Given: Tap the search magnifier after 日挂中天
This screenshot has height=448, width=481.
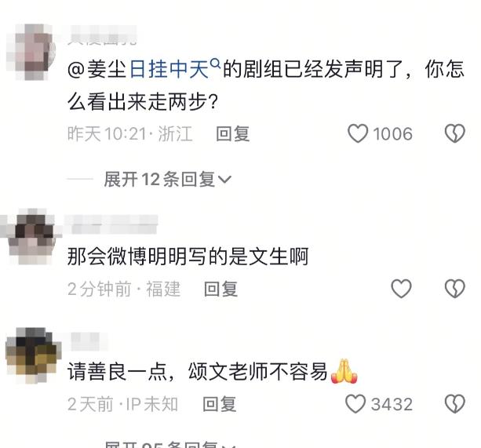Looking at the screenshot, I should click(x=216, y=64).
